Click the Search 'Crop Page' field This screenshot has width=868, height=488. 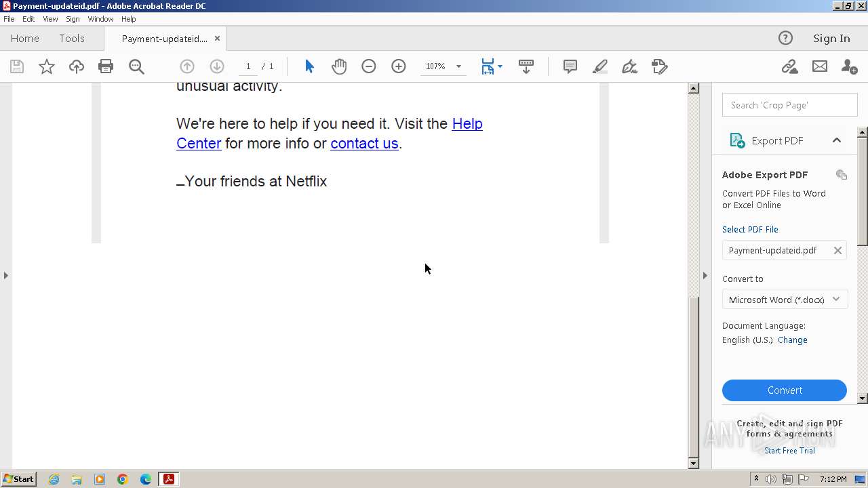click(x=790, y=105)
